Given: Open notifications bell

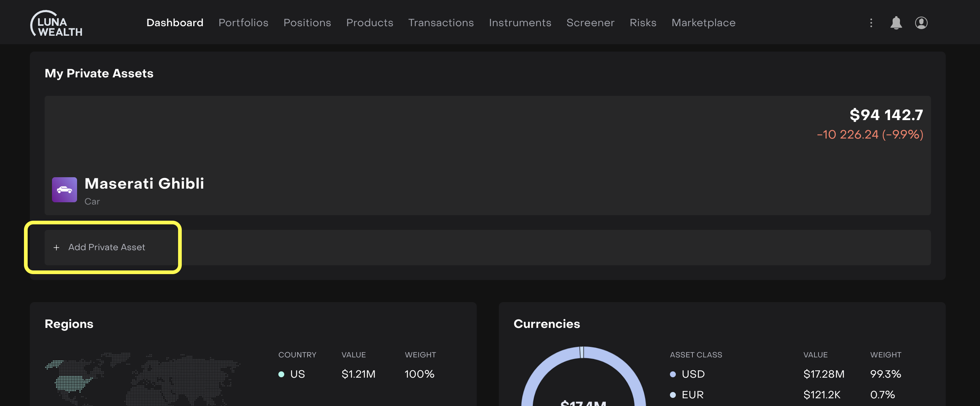Looking at the screenshot, I should coord(896,23).
